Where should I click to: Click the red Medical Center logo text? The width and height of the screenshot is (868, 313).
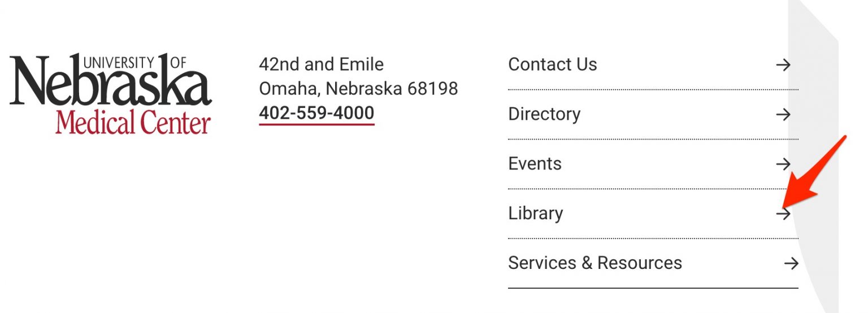[133, 123]
